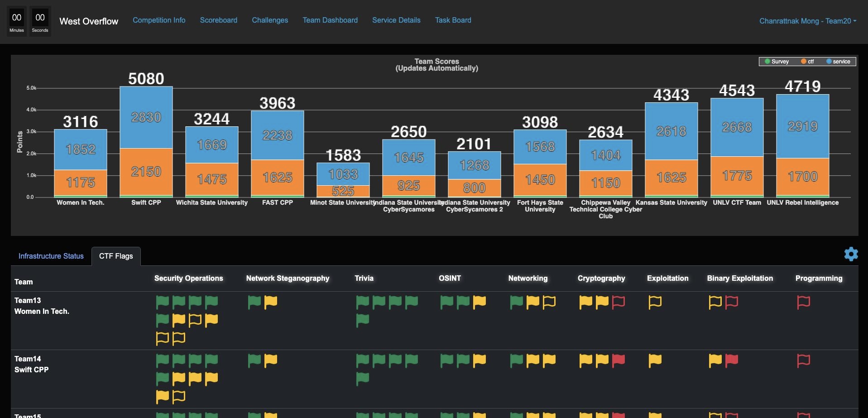Click Team14's green Networking flag
The height and width of the screenshot is (418, 868).
516,360
